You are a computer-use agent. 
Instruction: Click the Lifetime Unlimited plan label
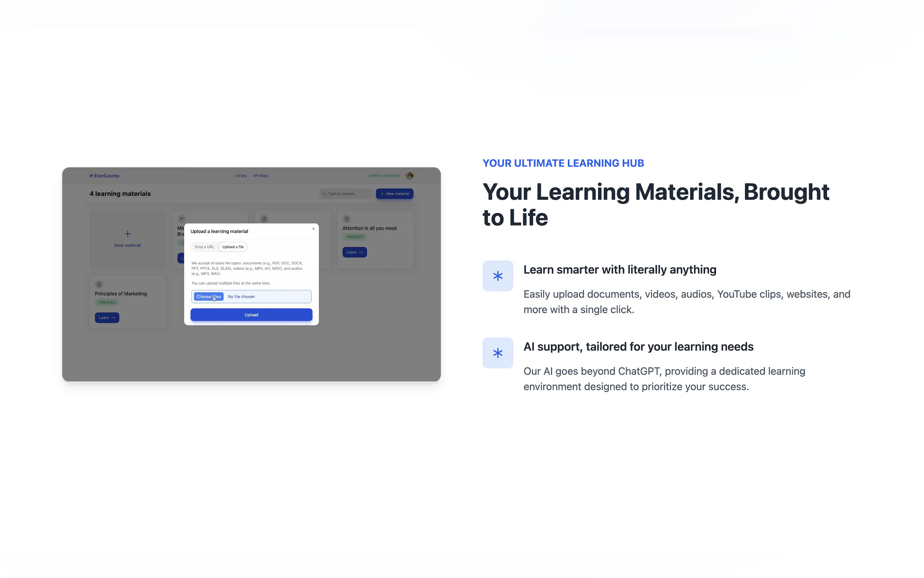tap(384, 176)
